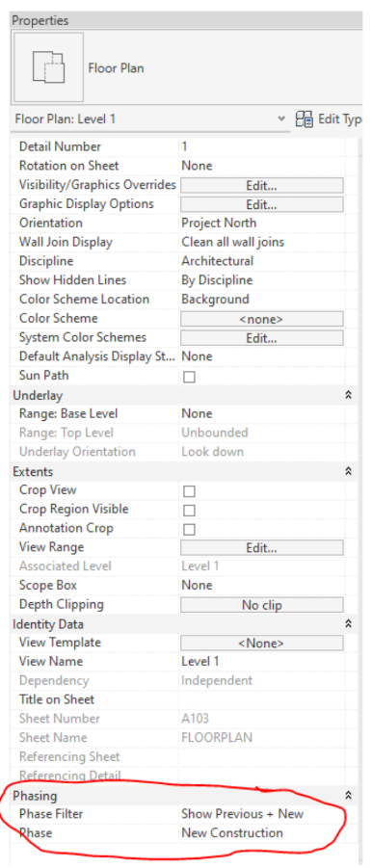Click the Edit Type icon
This screenshot has width=372, height=868.
tap(305, 119)
